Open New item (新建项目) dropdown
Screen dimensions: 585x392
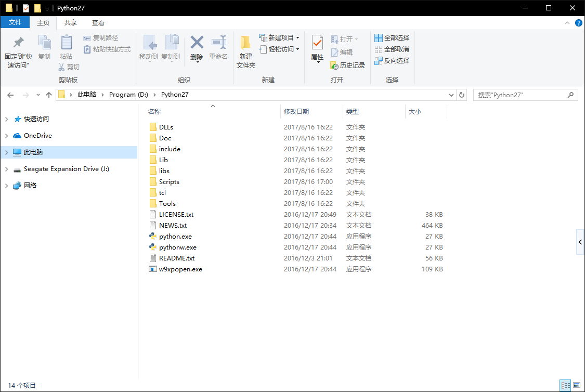(x=279, y=37)
